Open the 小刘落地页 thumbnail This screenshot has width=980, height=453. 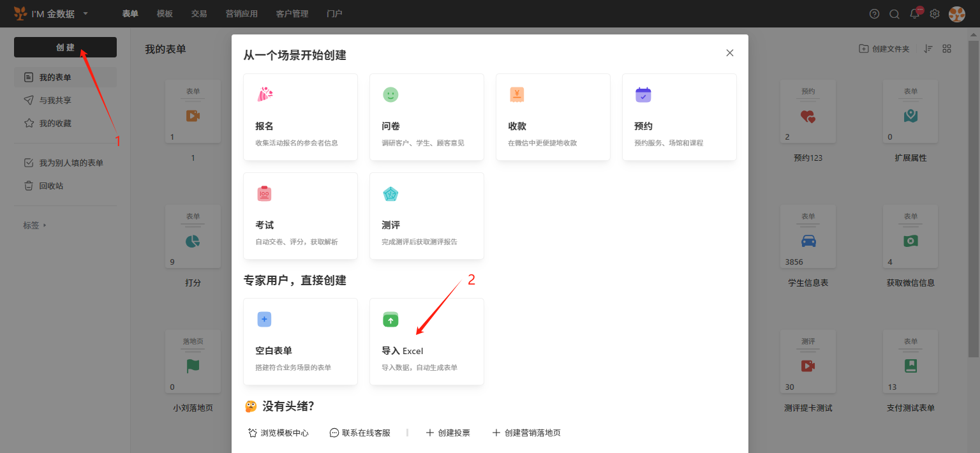pos(193,362)
